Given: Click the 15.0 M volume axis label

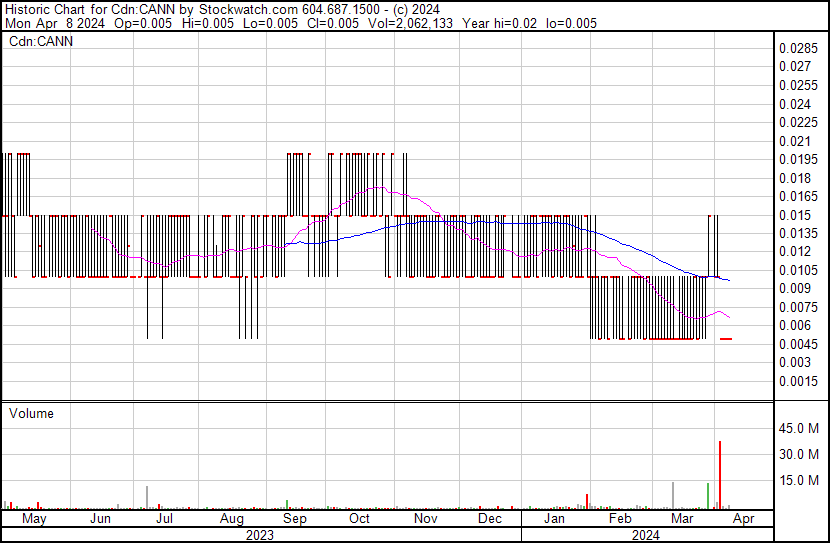Looking at the screenshot, I should click(798, 480).
